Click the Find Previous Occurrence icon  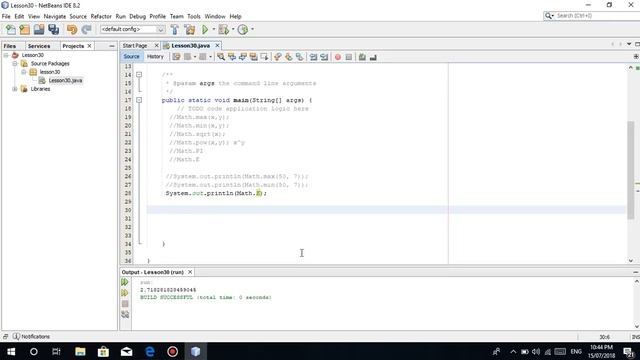point(232,57)
